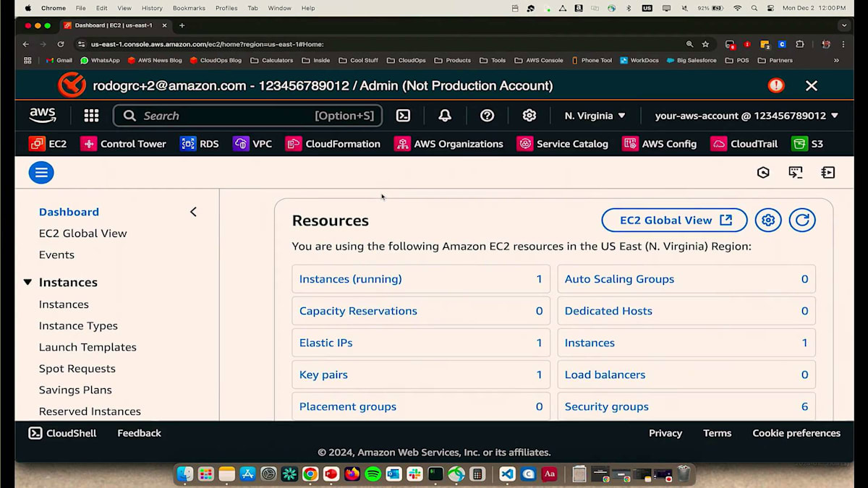Screen dimensions: 868x488
Task: Click the AWS logo home icon
Action: 43,115
